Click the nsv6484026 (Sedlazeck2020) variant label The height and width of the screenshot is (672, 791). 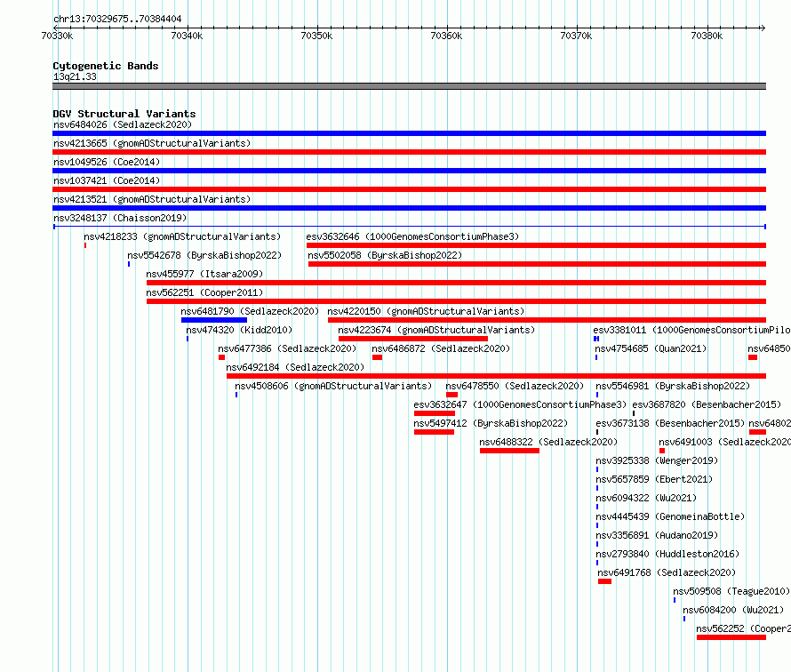tap(123, 124)
